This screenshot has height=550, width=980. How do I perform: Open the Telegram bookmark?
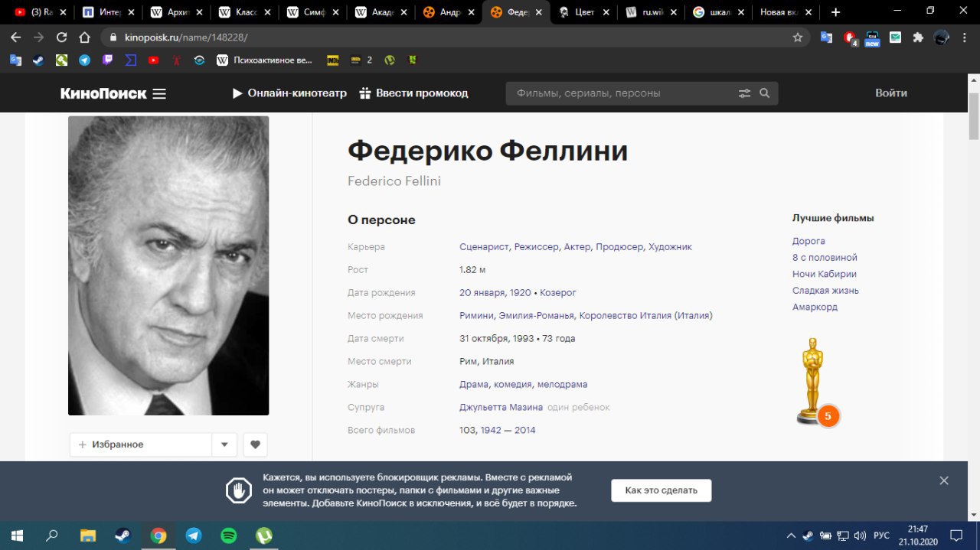coord(85,60)
